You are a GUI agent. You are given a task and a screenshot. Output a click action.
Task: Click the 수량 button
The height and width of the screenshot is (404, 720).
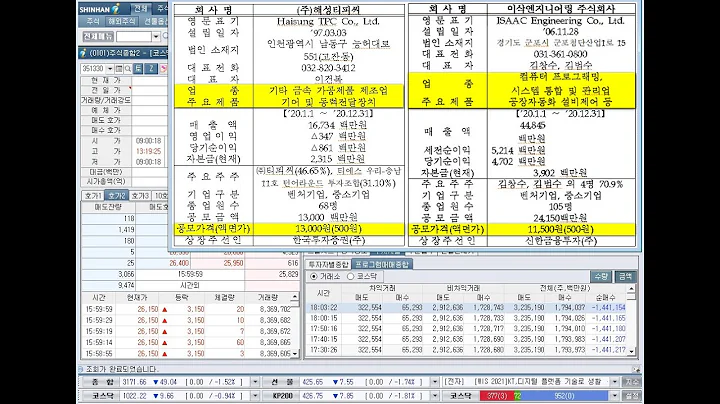[601, 276]
